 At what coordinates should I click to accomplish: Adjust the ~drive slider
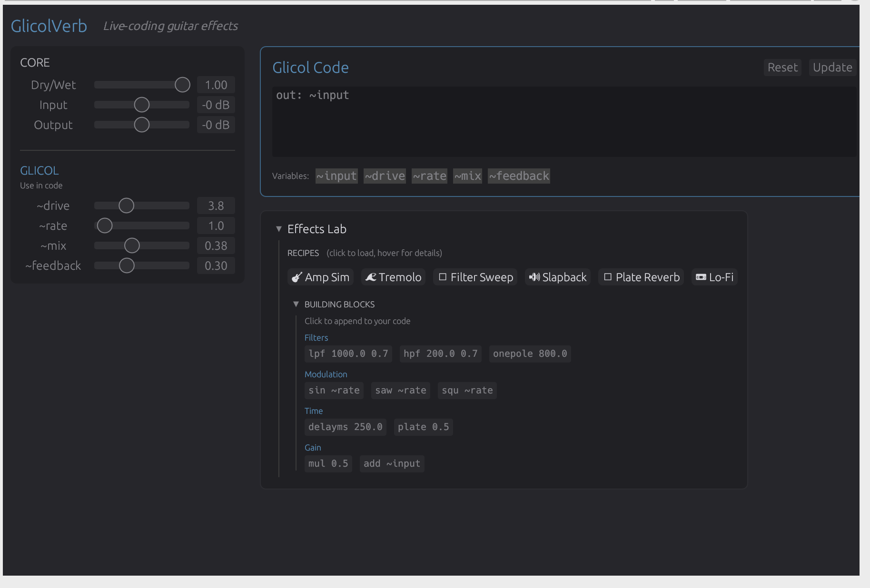142,206
